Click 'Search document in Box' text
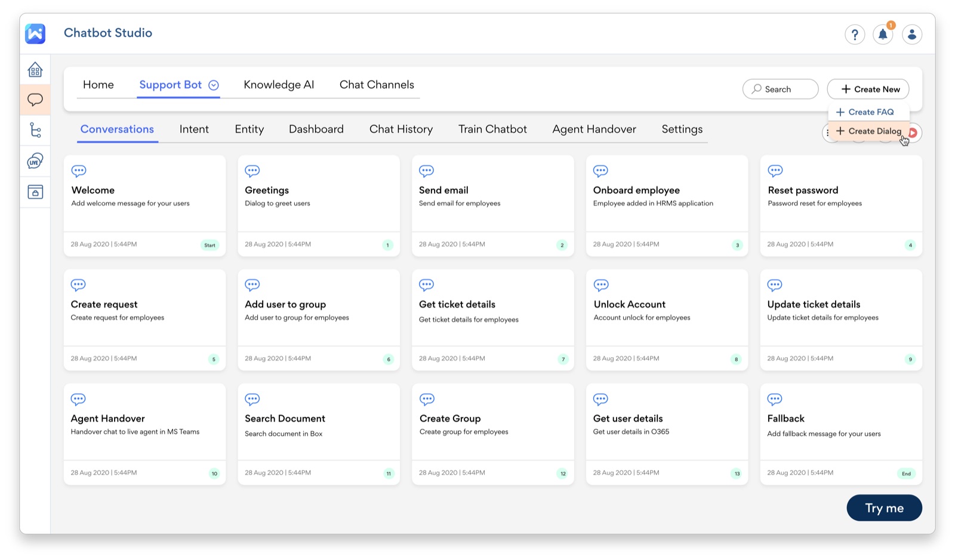 click(x=284, y=434)
